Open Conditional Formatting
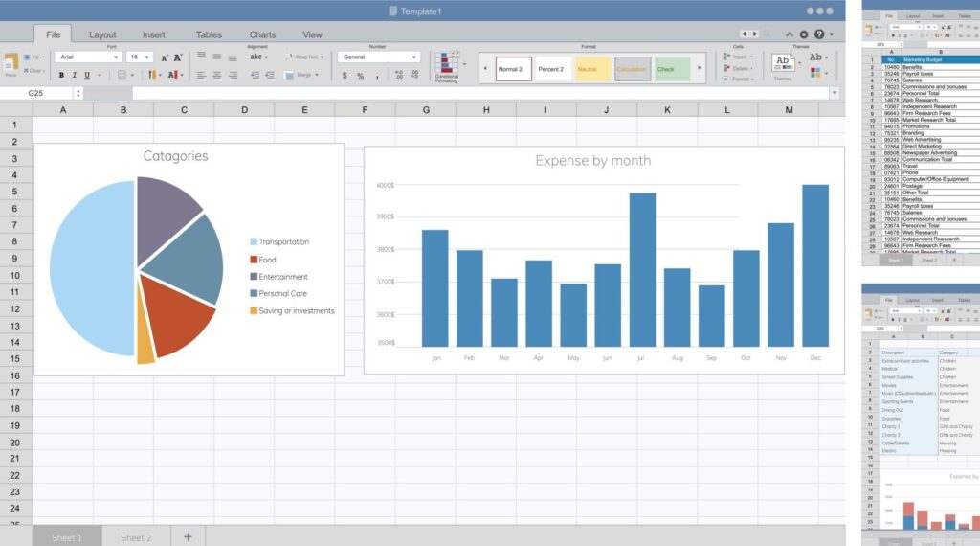 447,67
